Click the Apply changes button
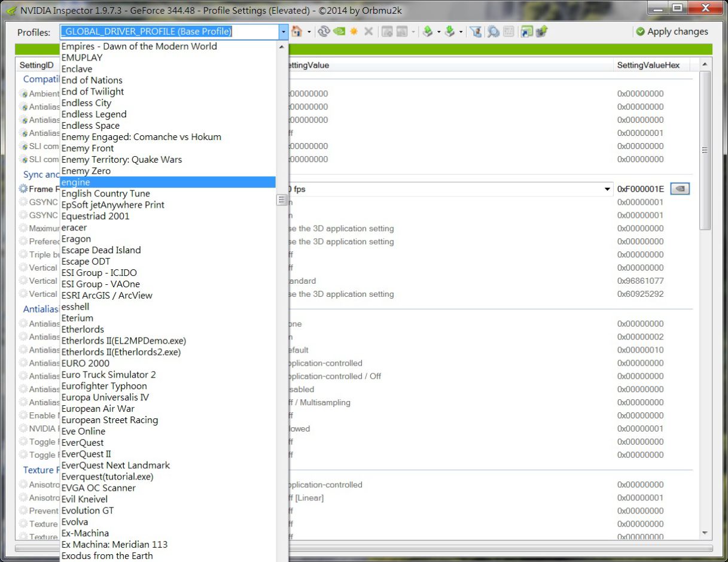The image size is (728, 562). pos(672,32)
